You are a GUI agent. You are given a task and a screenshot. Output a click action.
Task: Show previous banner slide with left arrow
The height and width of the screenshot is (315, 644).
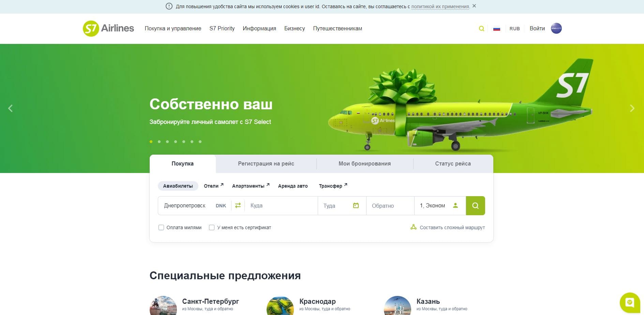coord(10,108)
